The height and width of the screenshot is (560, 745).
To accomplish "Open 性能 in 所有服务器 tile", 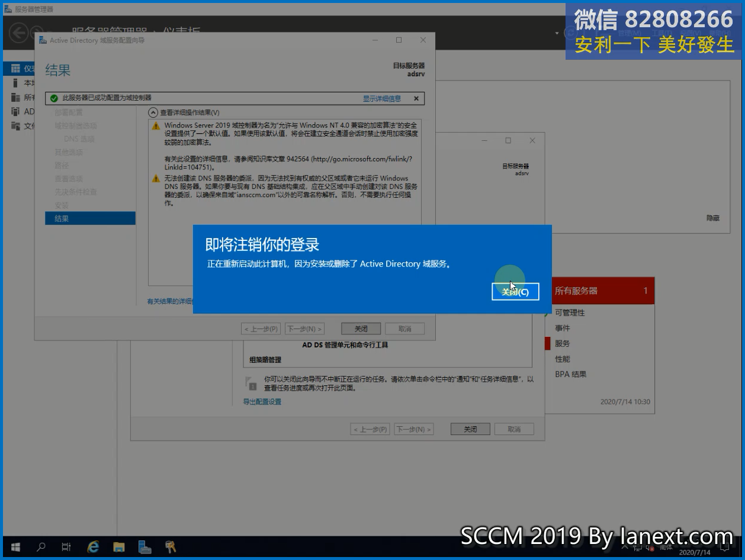I will [x=563, y=359].
